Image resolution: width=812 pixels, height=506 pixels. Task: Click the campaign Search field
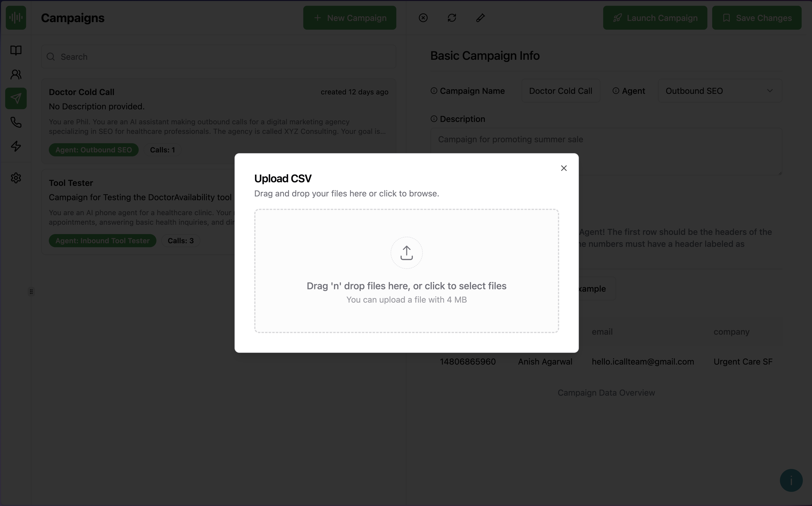click(218, 57)
